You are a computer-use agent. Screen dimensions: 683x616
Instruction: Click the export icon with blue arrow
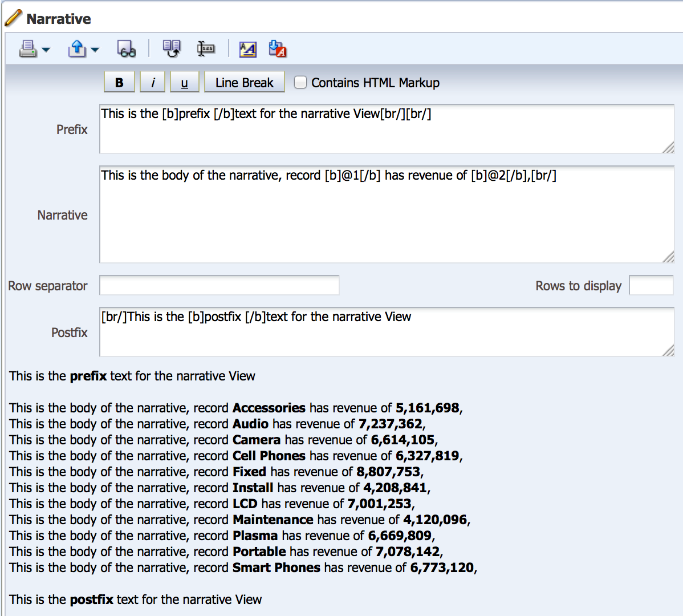click(77, 49)
